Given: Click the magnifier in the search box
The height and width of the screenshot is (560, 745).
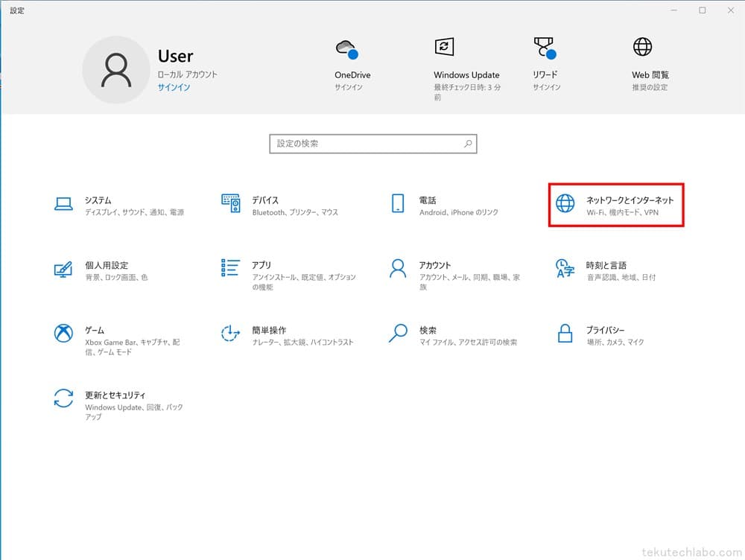Looking at the screenshot, I should [468, 144].
